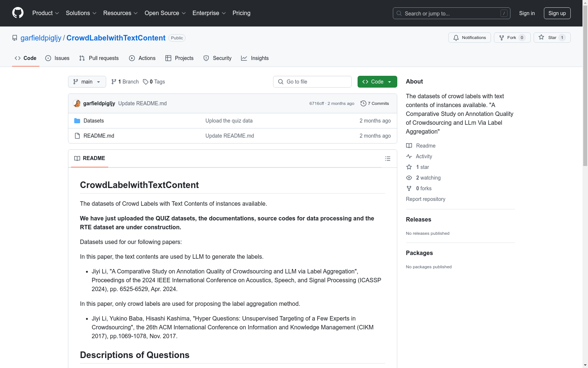Click the Sign in link
Viewport: 588px width, 368px height.
coord(527,13)
